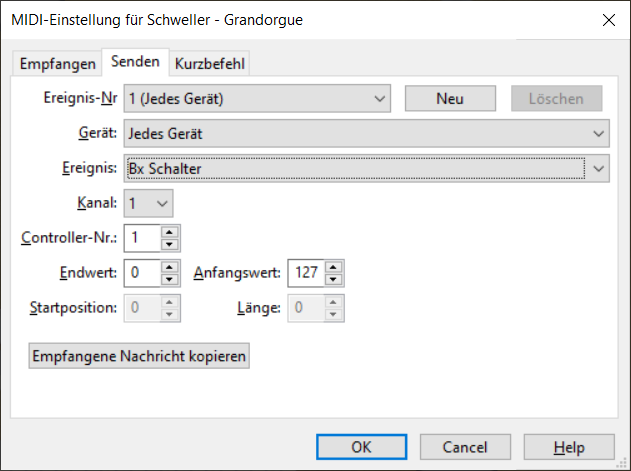Increase the Controller-Nr. value with up arrow

[170, 232]
